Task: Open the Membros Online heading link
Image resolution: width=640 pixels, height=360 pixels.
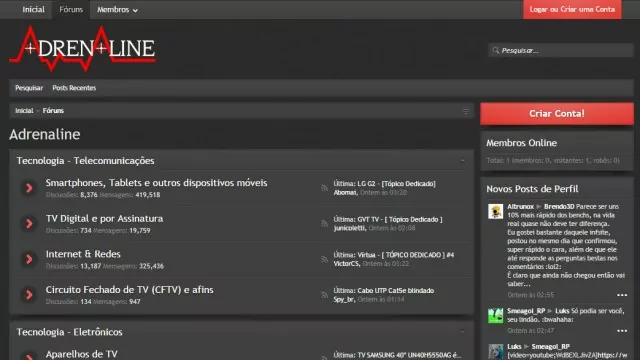Action: tap(521, 143)
